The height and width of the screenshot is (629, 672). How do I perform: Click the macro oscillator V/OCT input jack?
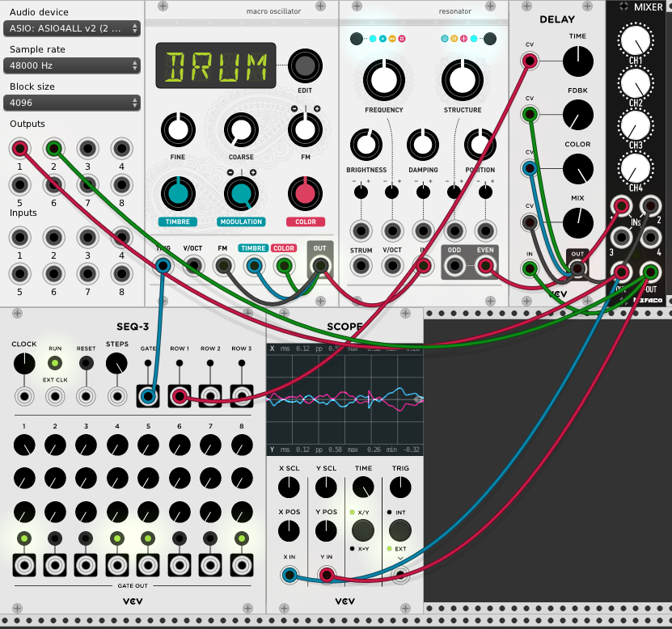click(x=194, y=266)
